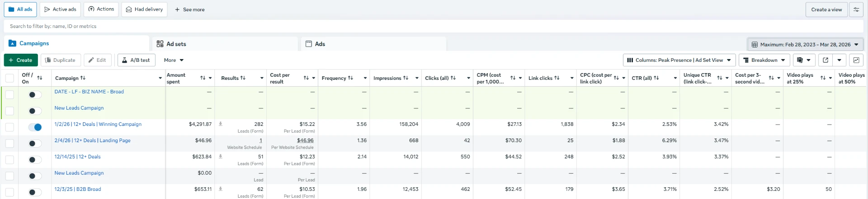Click the Duplicate button

click(x=61, y=60)
